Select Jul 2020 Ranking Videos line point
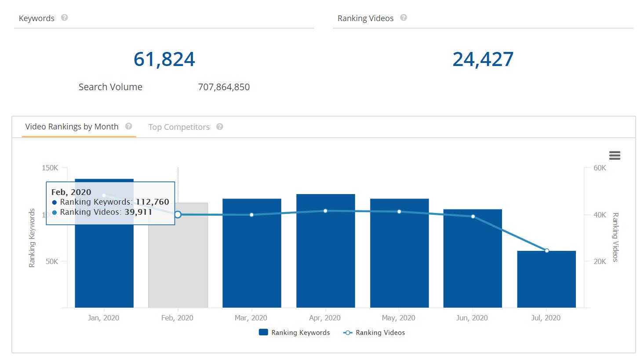Screen dimensions: 644x360 click(x=547, y=251)
